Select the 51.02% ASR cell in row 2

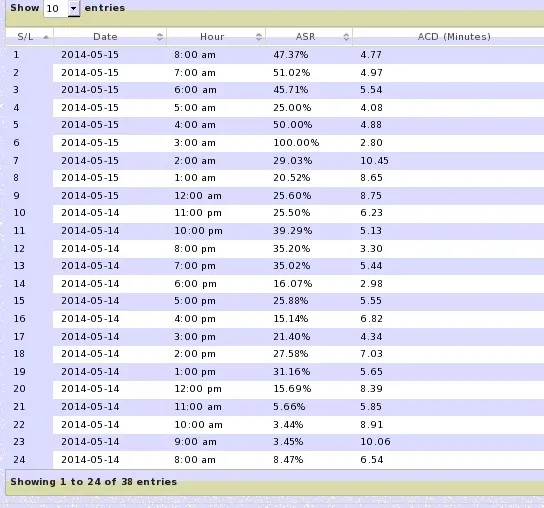pyautogui.click(x=291, y=73)
